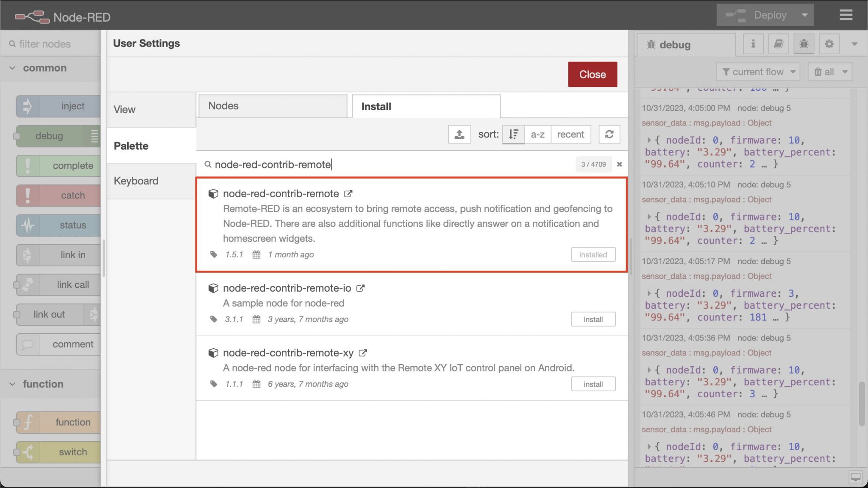The image size is (868, 488).
Task: Open the Palette settings section
Action: 151,146
